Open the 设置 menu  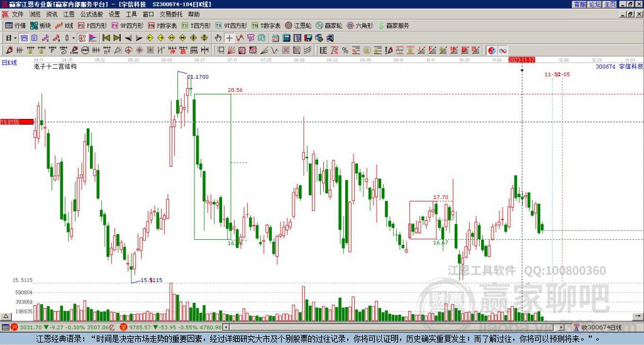114,14
